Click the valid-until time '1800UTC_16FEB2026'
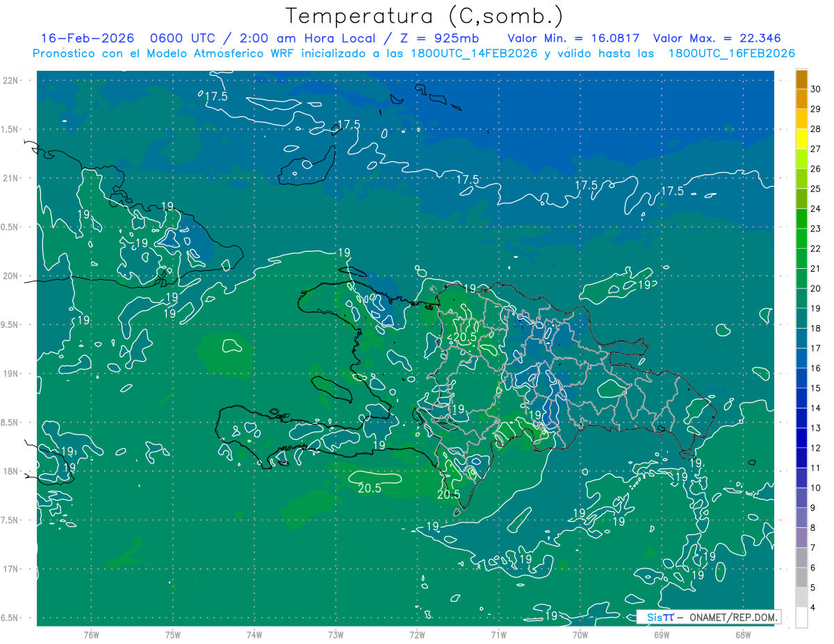 (x=731, y=53)
